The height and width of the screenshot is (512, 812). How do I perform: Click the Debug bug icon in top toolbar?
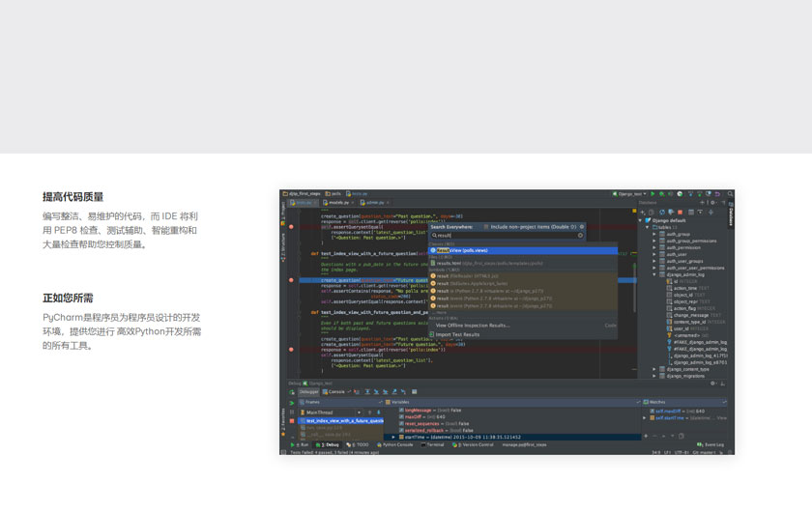662,193
